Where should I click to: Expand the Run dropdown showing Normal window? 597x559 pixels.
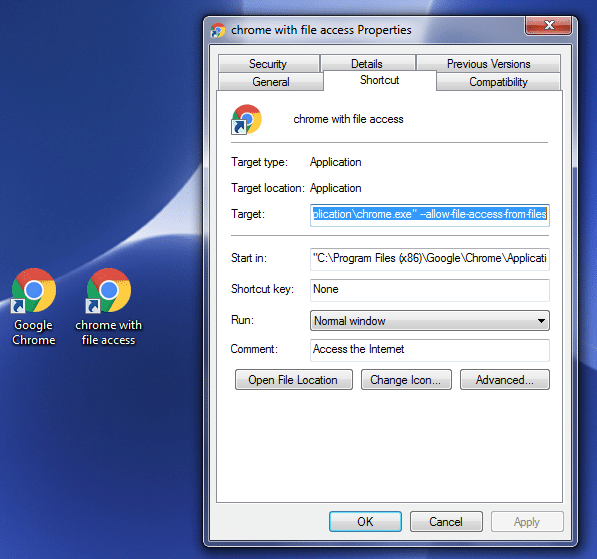429,321
